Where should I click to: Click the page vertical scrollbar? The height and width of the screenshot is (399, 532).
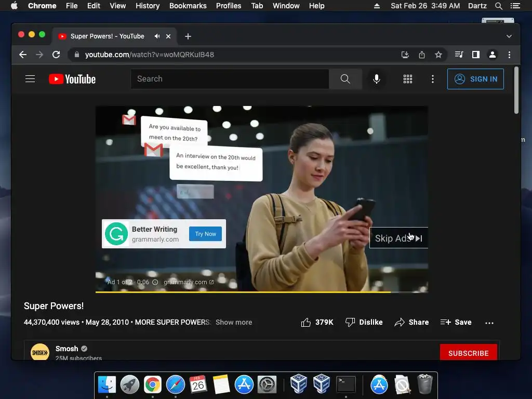pyautogui.click(x=516, y=90)
